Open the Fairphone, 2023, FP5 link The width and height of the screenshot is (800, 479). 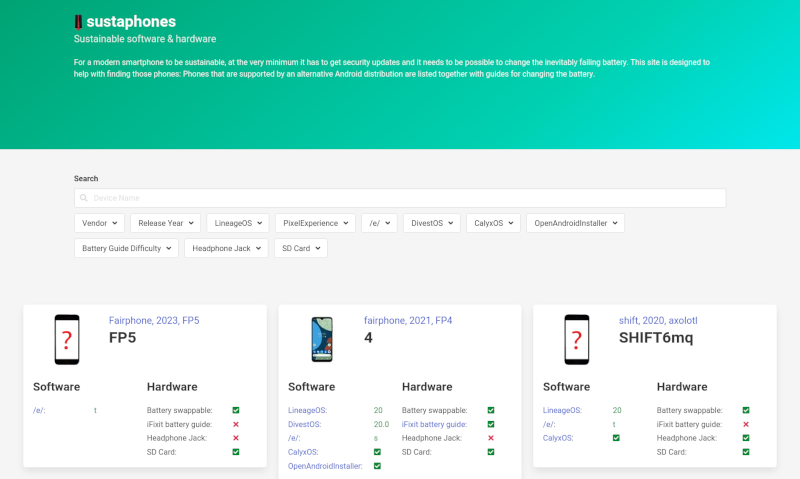[x=154, y=320]
